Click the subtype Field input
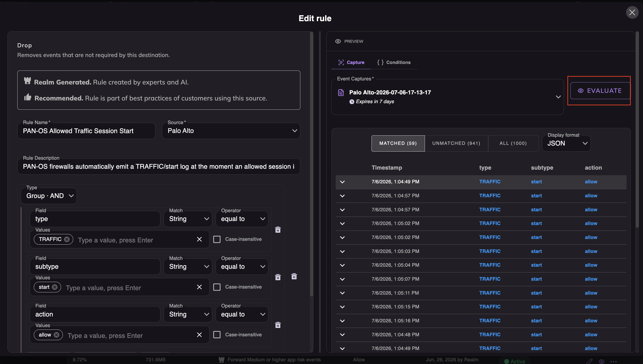The height and width of the screenshot is (364, 643). (x=95, y=267)
